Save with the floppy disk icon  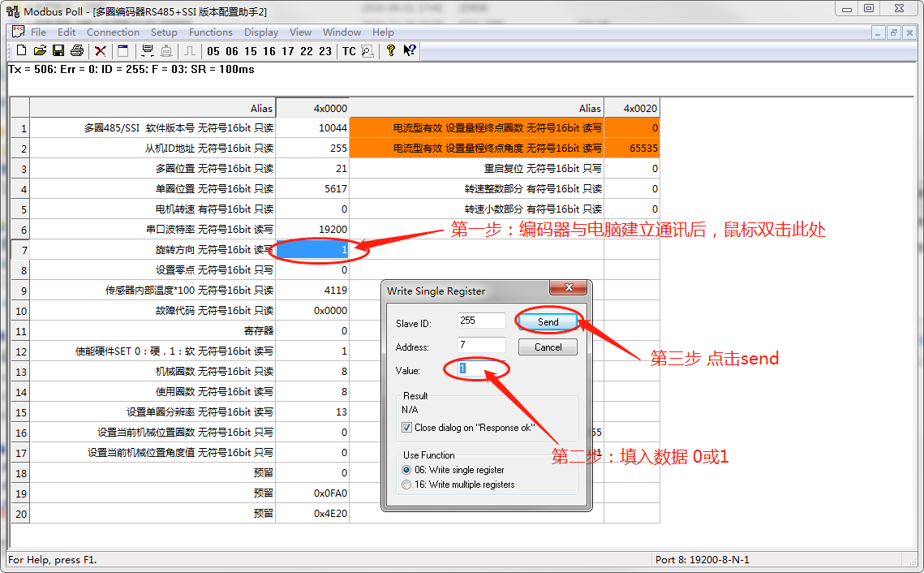58,50
